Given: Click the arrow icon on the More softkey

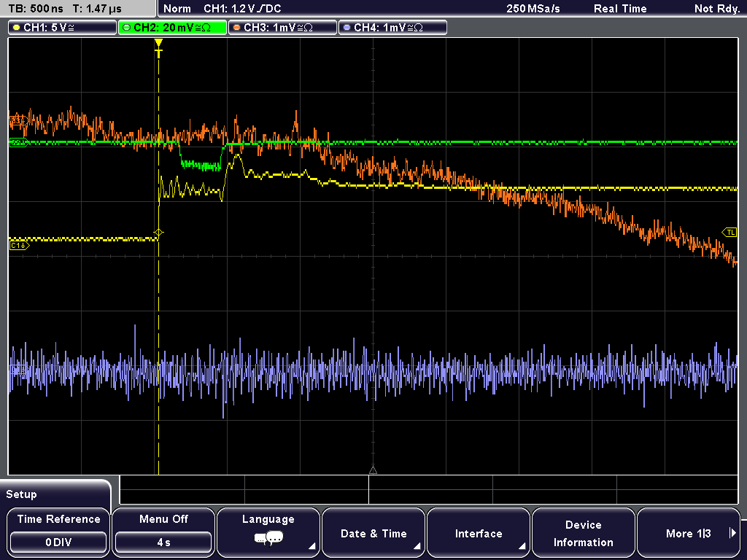Looking at the screenshot, I should [x=732, y=533].
